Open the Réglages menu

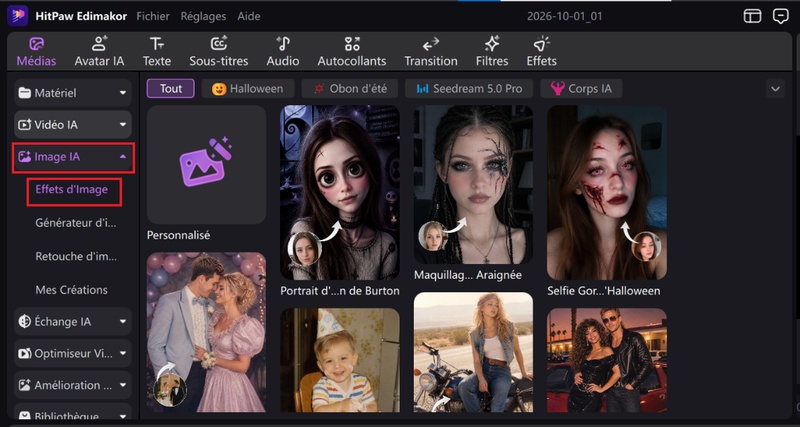[x=203, y=16]
